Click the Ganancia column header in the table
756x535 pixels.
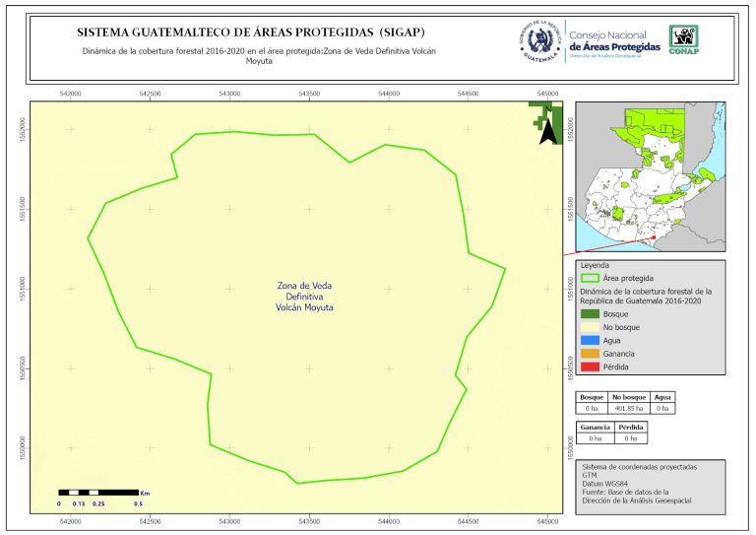(596, 428)
